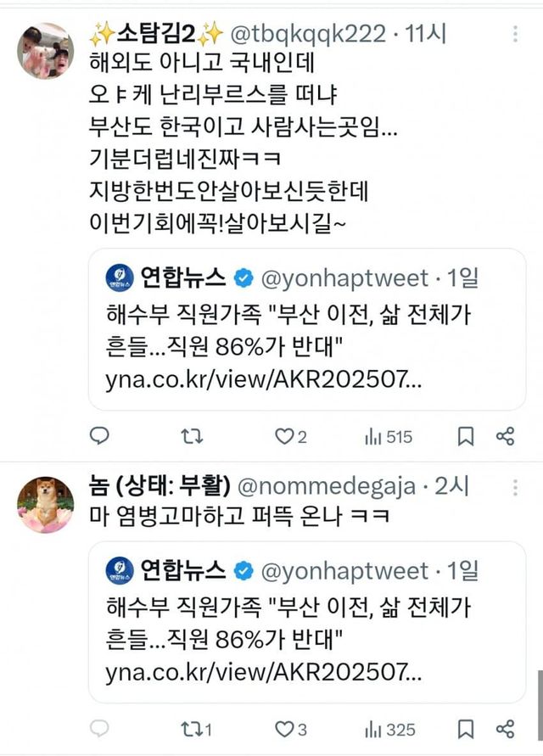This screenshot has height=756, width=543.
Task: Visit @nommedegaja profile handle
Action: click(x=327, y=487)
